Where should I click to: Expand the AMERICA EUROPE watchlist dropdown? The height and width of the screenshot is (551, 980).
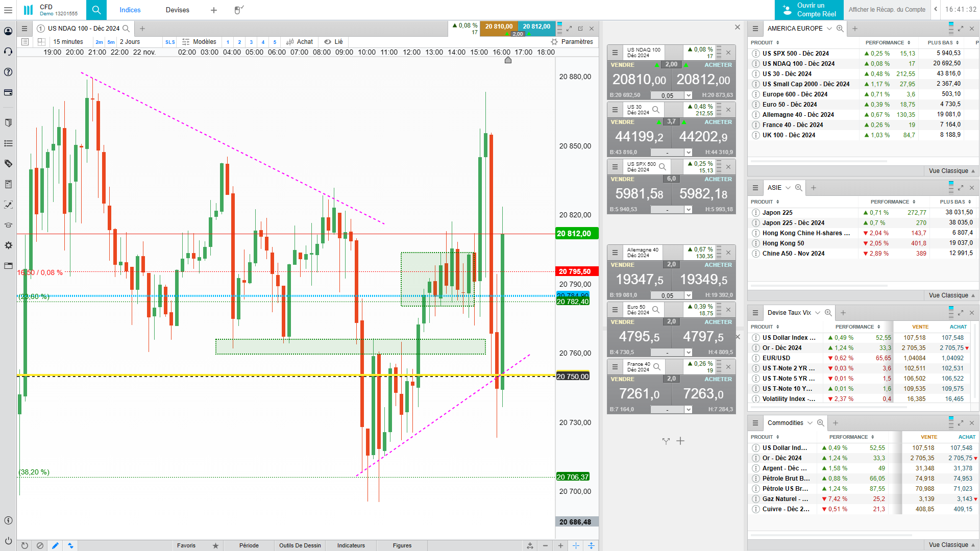tap(829, 29)
